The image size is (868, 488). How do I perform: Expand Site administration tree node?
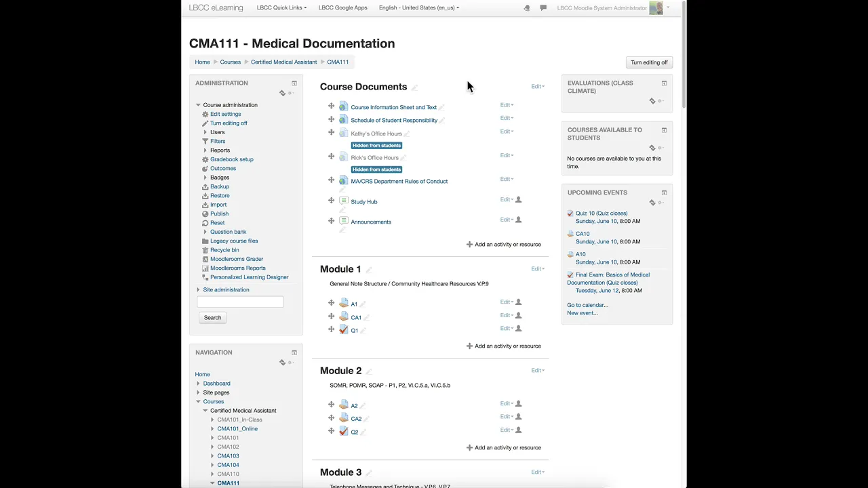coord(199,289)
